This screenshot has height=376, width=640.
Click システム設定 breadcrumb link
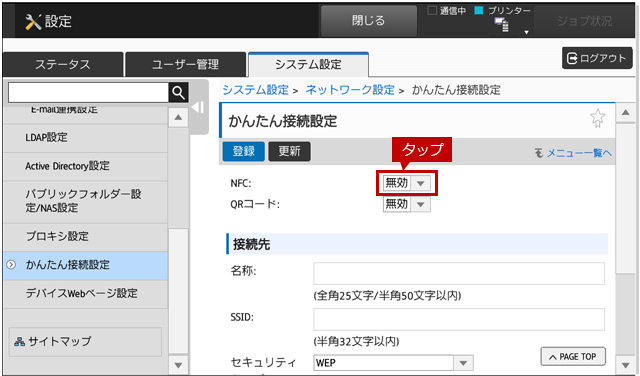(x=256, y=90)
